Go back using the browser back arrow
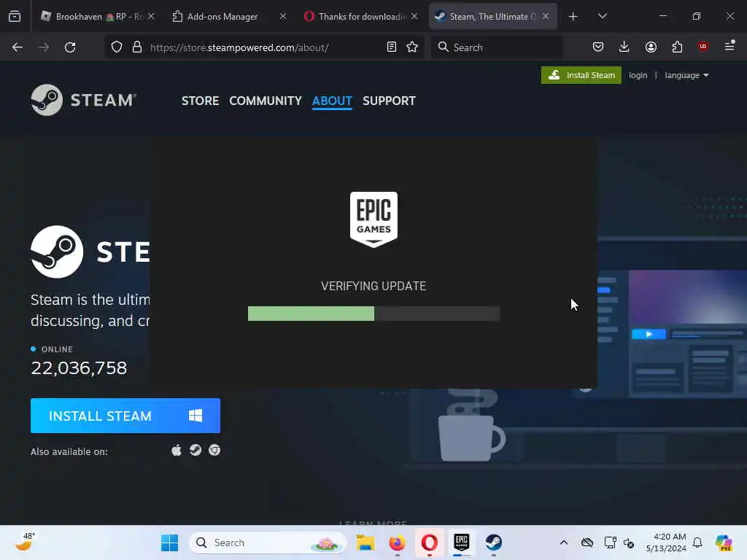The height and width of the screenshot is (560, 747). (x=18, y=47)
